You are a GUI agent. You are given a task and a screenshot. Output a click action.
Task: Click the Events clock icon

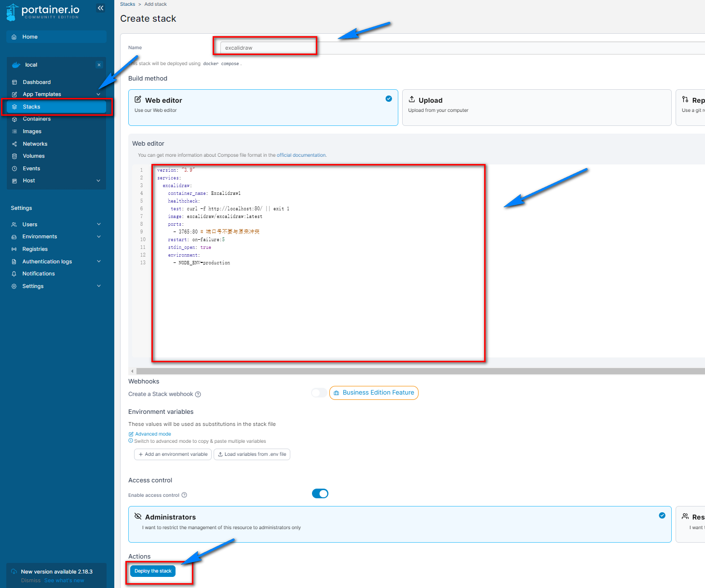coord(14,169)
